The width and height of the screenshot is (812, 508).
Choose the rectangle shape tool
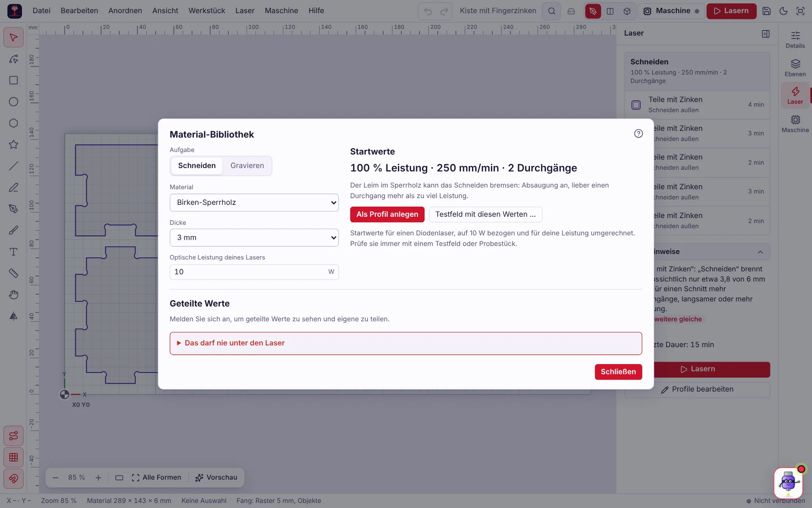(14, 80)
